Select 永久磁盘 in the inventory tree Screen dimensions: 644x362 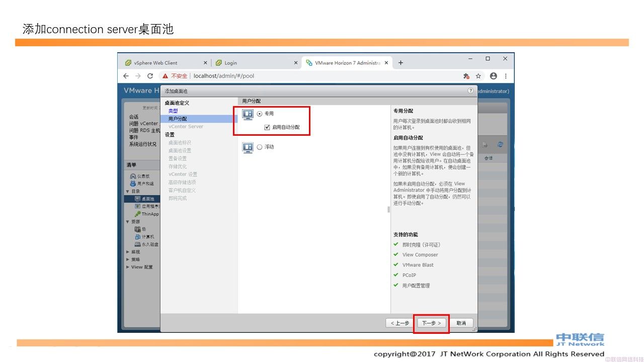tap(150, 244)
